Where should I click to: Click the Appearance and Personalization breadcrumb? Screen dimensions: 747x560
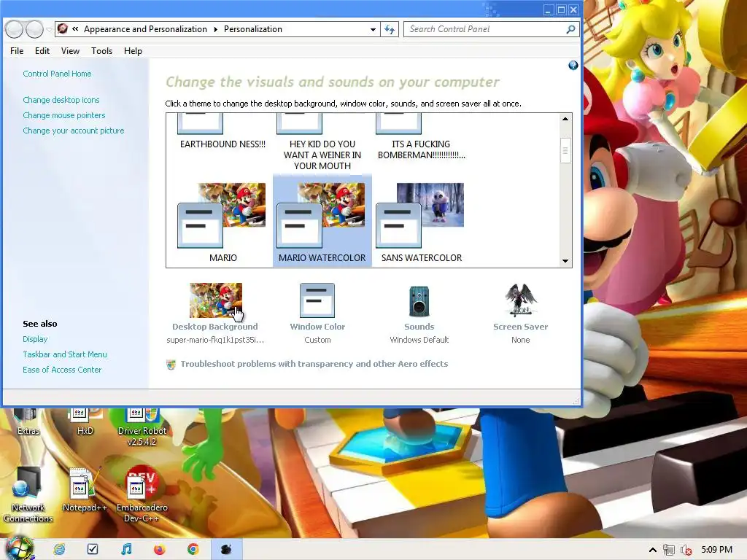click(x=145, y=29)
